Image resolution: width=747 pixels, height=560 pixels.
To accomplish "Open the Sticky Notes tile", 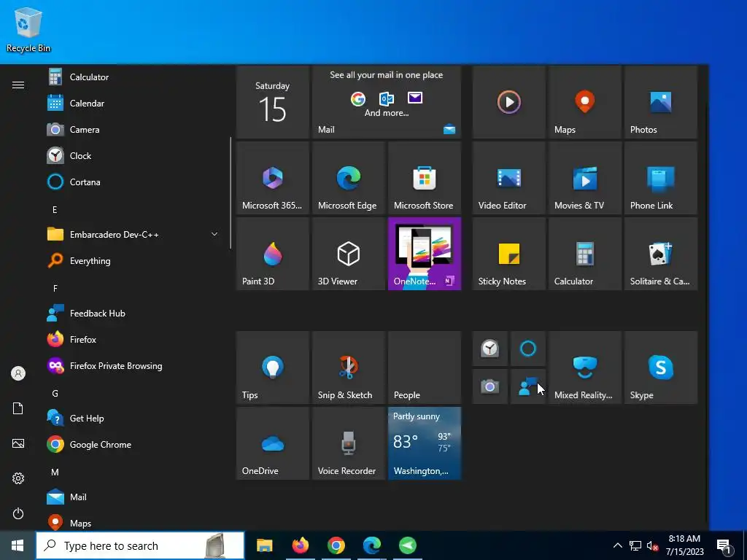I will [x=508, y=254].
